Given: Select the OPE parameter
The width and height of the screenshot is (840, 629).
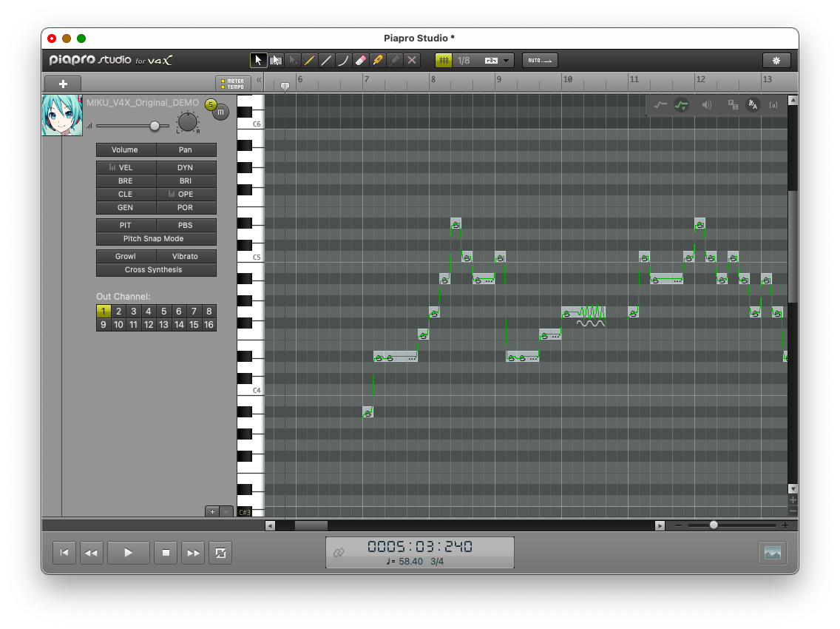Looking at the screenshot, I should coord(186,195).
